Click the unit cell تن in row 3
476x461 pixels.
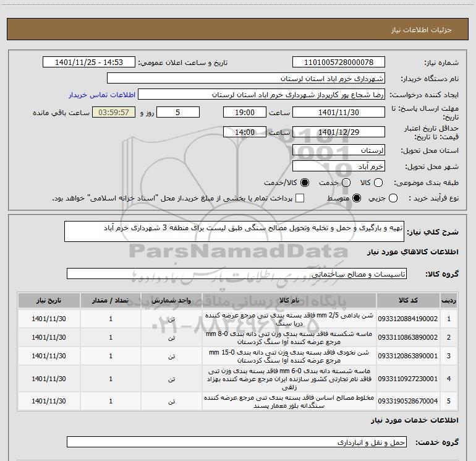(x=171, y=356)
